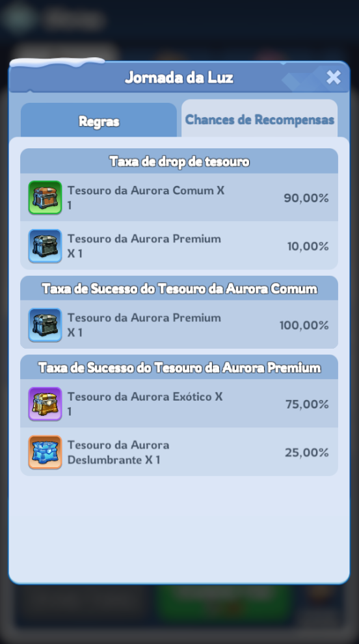Click the 90,00% drop chance value

[306, 198]
